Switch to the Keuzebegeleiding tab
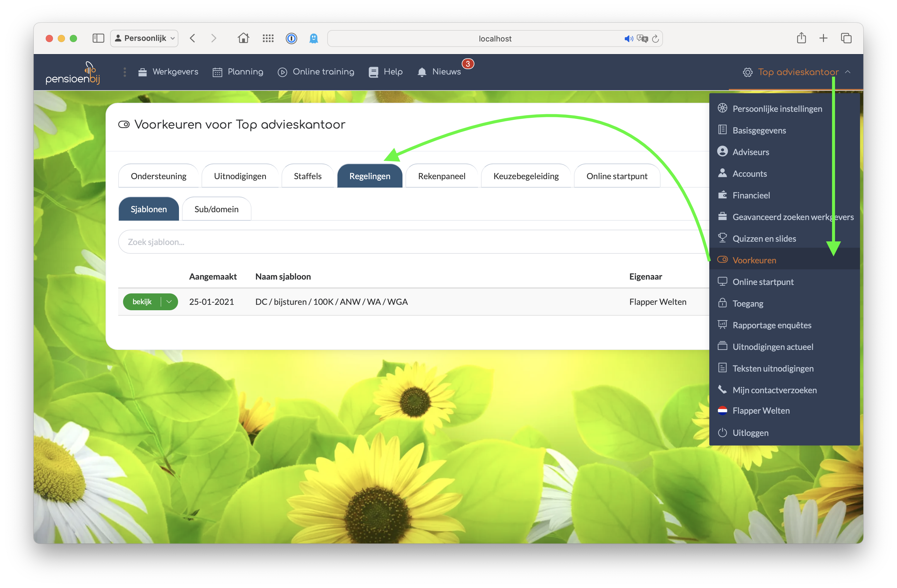 [526, 176]
